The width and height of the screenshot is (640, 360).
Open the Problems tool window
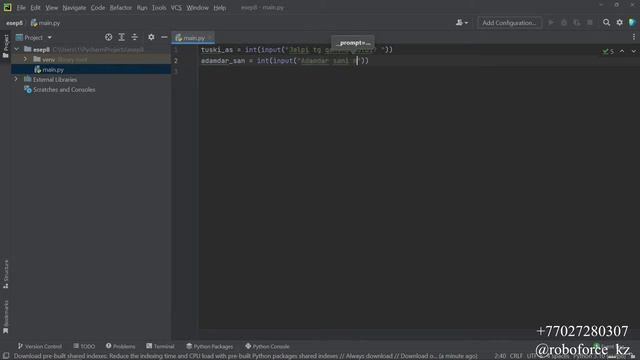[x=120, y=346]
